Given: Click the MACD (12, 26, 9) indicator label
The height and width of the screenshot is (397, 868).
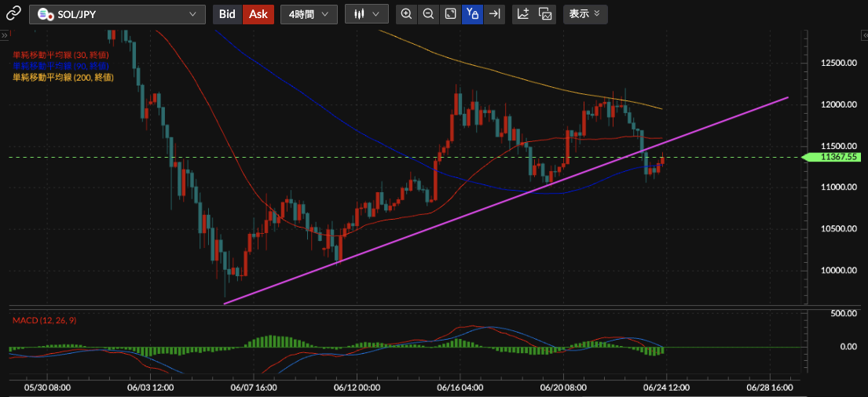Looking at the screenshot, I should point(45,321).
